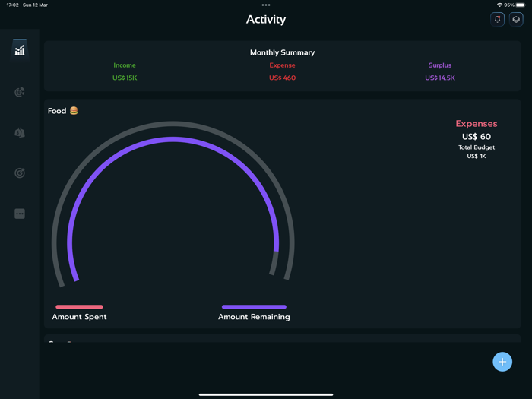Open the goals target sidebar icon

click(x=20, y=173)
